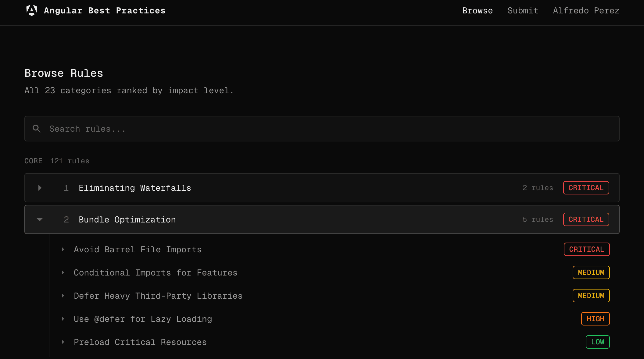
Task: Open the Preload Critical Resources rule
Action: pos(140,342)
